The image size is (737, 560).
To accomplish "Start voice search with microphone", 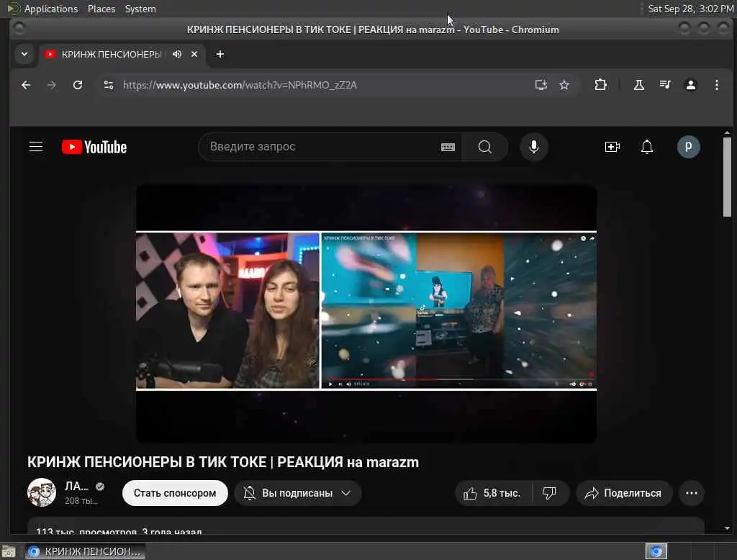I will coord(533,147).
